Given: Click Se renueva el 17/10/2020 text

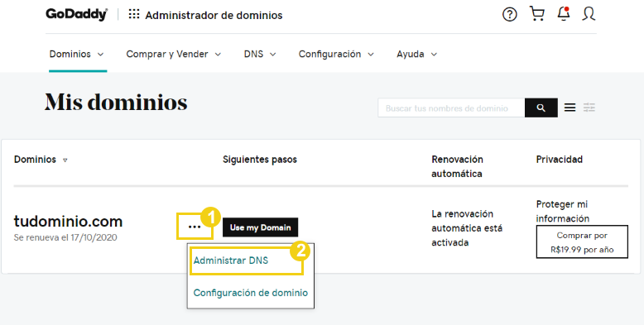Looking at the screenshot, I should coord(65,237).
